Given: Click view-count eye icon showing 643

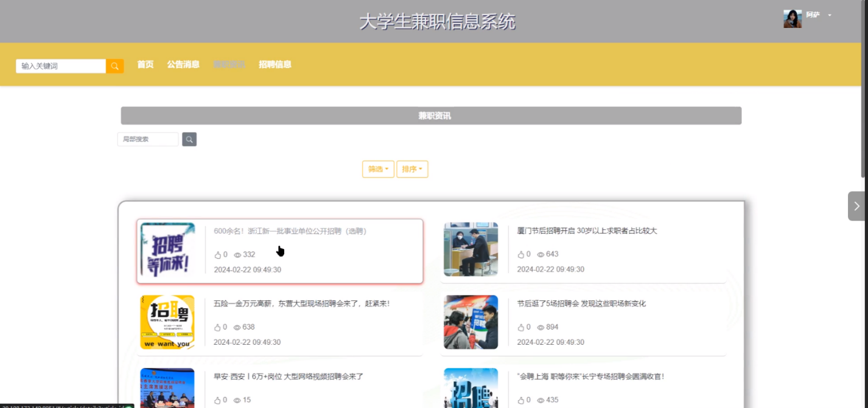Looking at the screenshot, I should 541,255.
